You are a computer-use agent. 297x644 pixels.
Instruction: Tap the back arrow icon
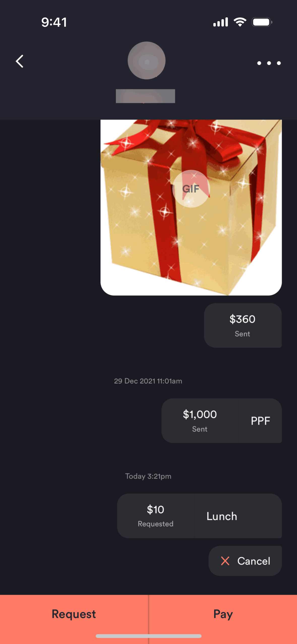pos(20,61)
